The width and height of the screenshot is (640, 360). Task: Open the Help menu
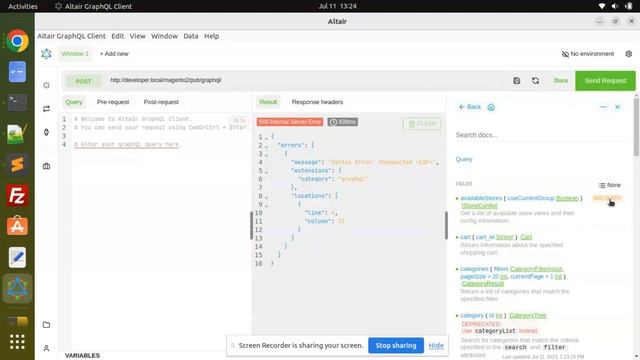211,36
